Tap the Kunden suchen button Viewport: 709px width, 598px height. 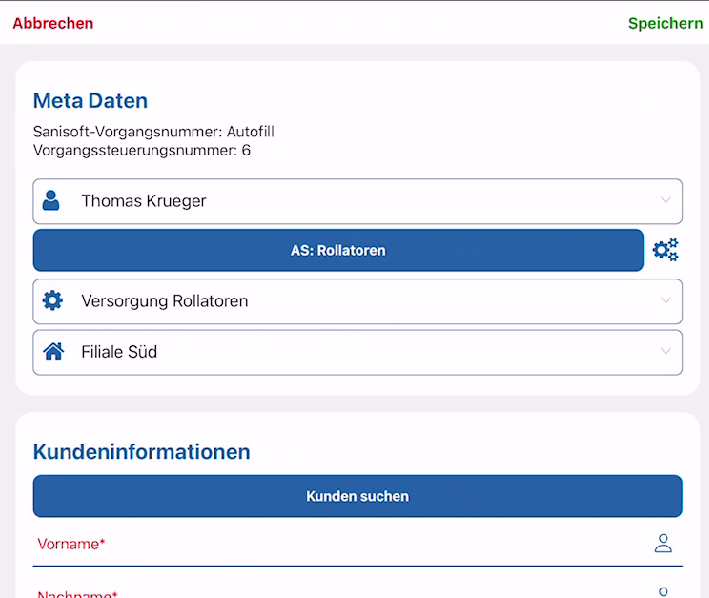tap(358, 496)
